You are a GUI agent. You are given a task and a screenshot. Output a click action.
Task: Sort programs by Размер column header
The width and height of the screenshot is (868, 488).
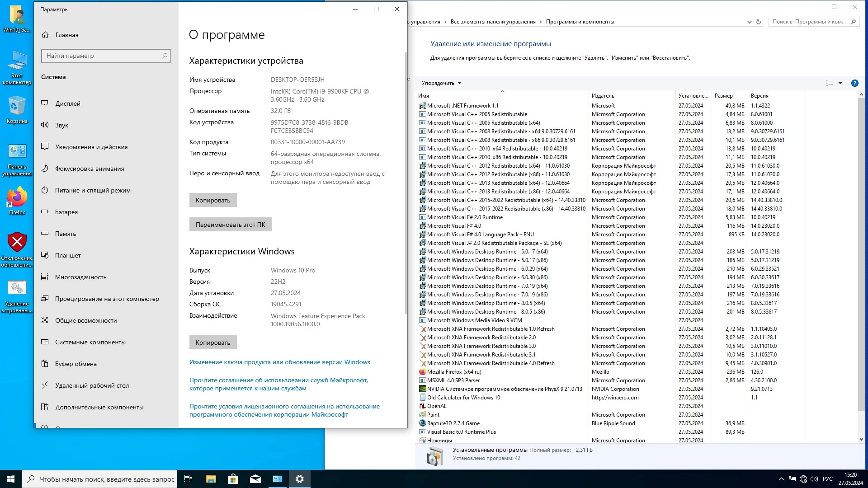tap(724, 96)
